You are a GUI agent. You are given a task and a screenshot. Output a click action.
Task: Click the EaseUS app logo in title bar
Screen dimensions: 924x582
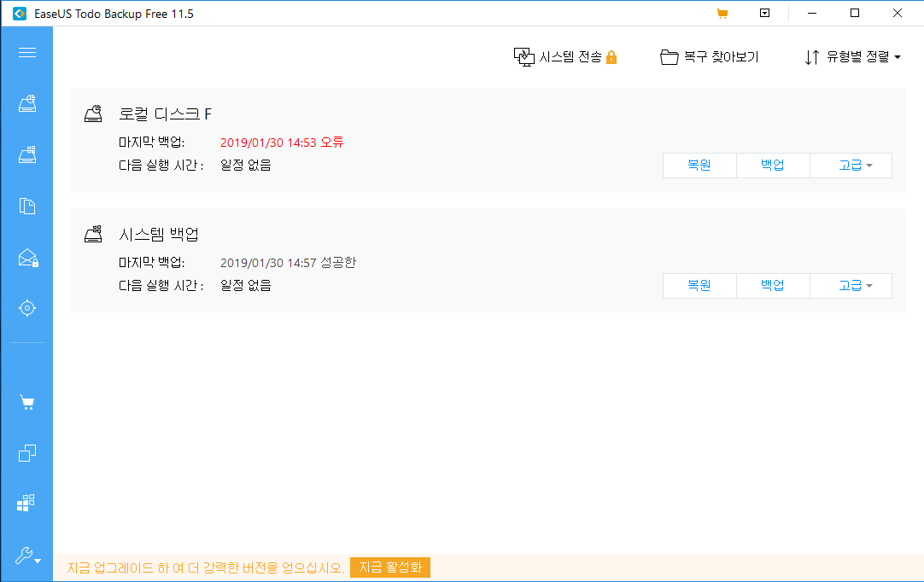tap(20, 14)
